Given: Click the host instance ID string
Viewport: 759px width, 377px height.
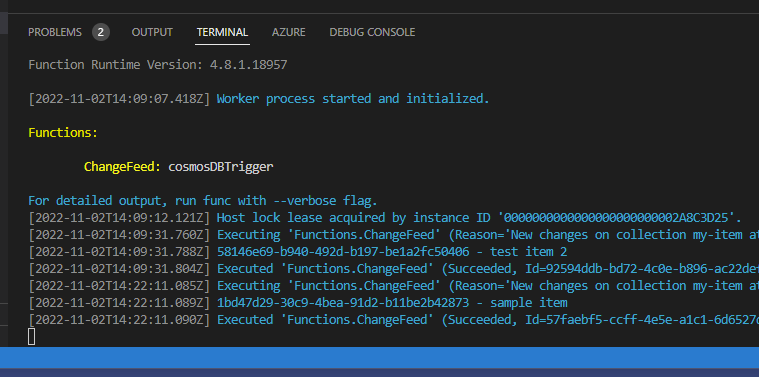Looking at the screenshot, I should [614, 218].
